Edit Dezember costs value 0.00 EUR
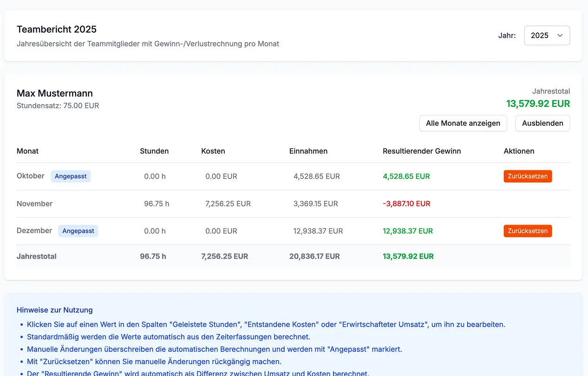Screen dimensions: 588x376 tap(221, 231)
